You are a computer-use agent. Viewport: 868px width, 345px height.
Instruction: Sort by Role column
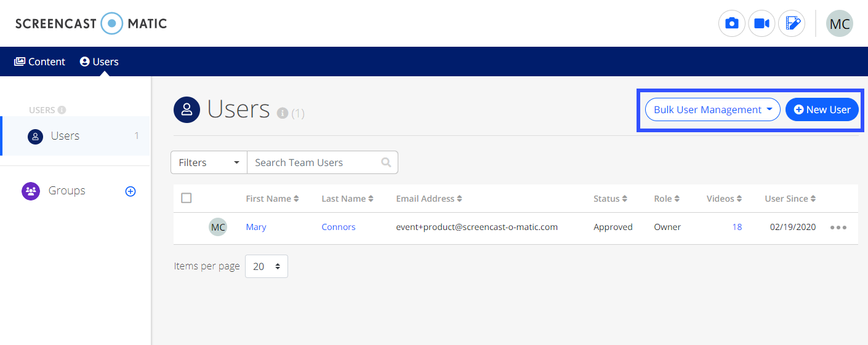click(x=667, y=199)
